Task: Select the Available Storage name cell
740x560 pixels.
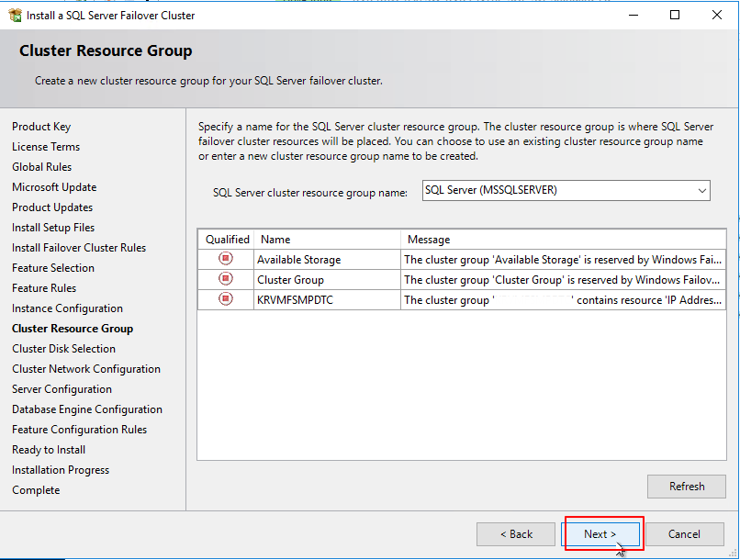Action: (328, 260)
